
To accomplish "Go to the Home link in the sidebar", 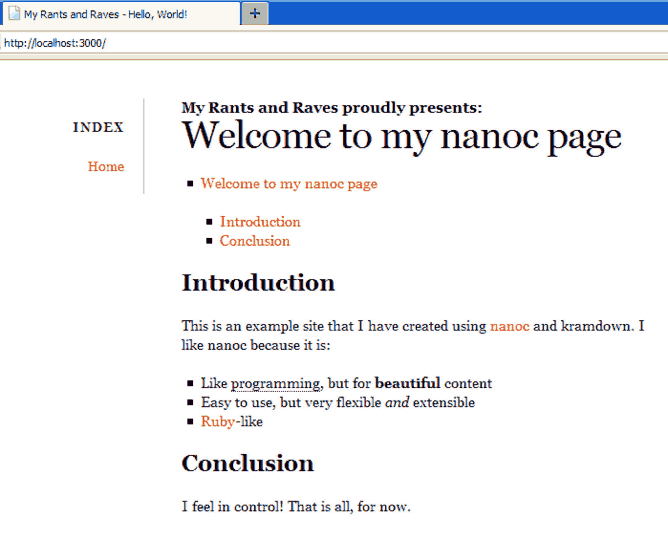I will [x=106, y=166].
